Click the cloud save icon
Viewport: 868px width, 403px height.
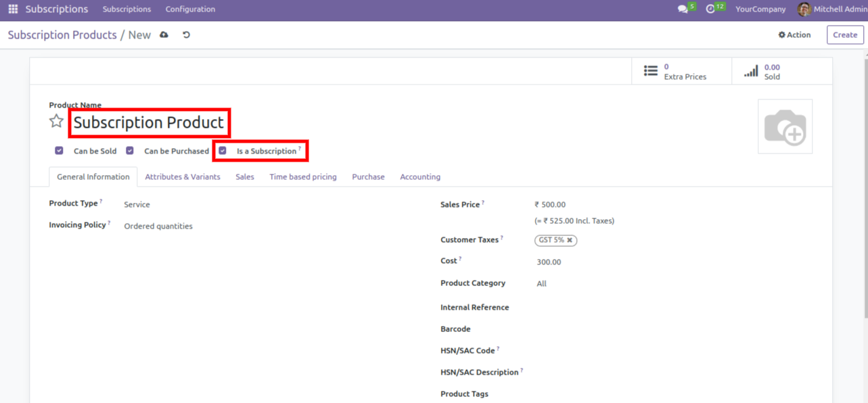(x=164, y=35)
